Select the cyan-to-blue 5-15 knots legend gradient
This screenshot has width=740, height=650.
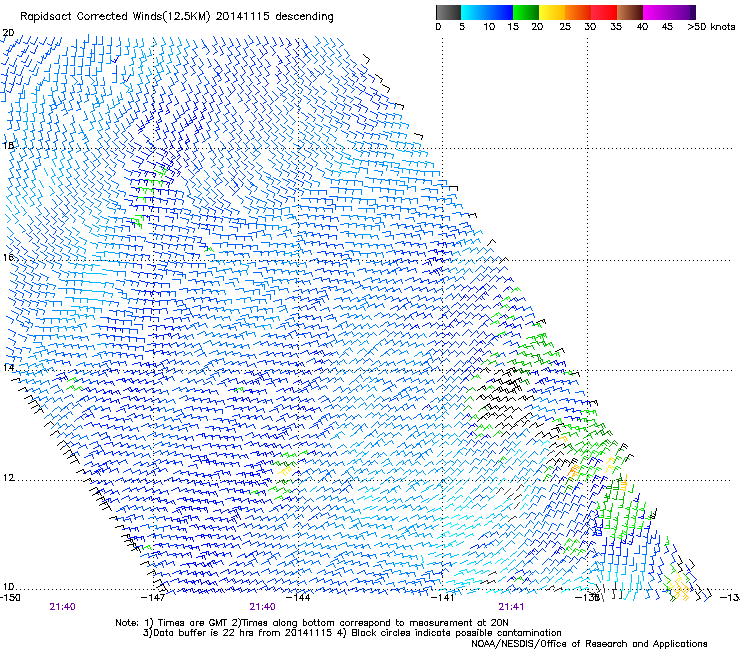(487, 12)
